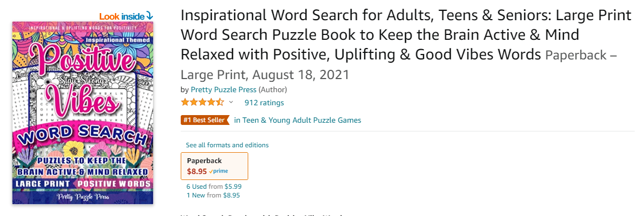The height and width of the screenshot is (216, 644).
Task: View 6 Used from $5.99 offers
Action: [x=214, y=187]
